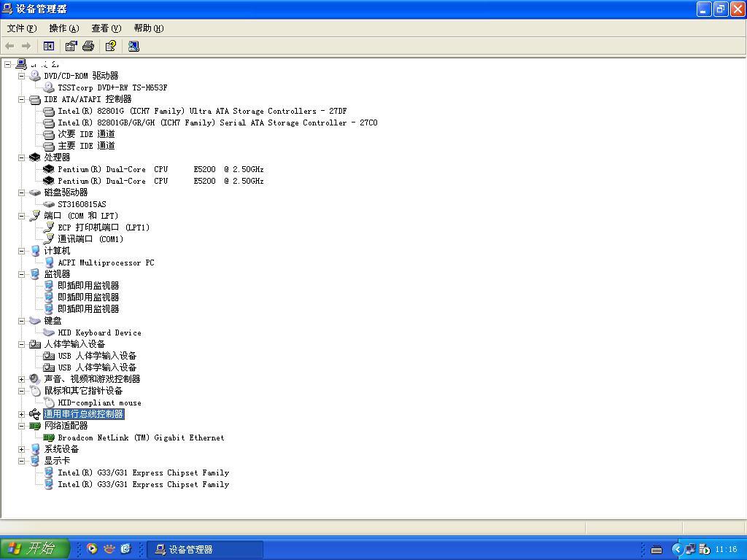Select the 通用串行总线控制器 category label
The image size is (747, 560).
84,414
